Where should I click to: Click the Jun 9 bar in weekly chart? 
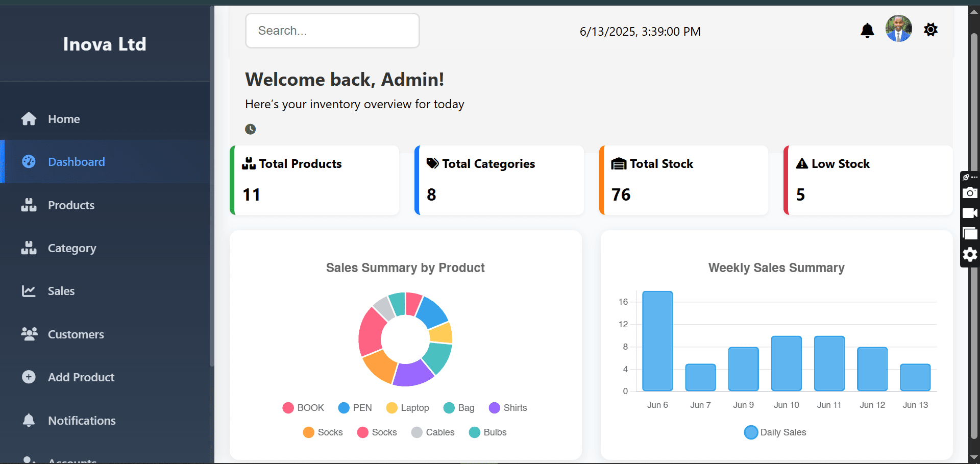743,369
